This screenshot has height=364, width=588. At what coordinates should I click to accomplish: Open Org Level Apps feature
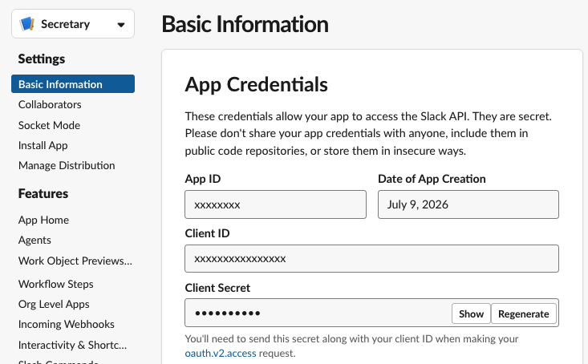[x=54, y=304]
